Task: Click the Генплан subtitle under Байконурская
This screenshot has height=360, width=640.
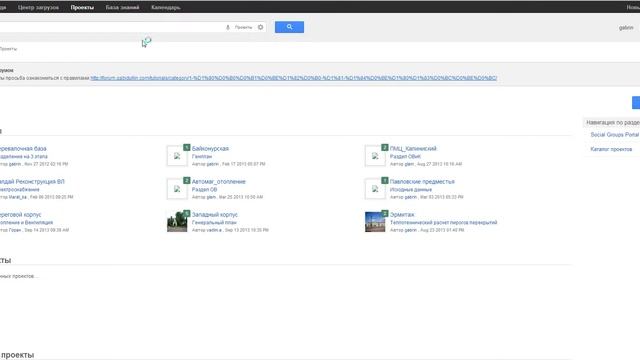Action: (x=202, y=156)
